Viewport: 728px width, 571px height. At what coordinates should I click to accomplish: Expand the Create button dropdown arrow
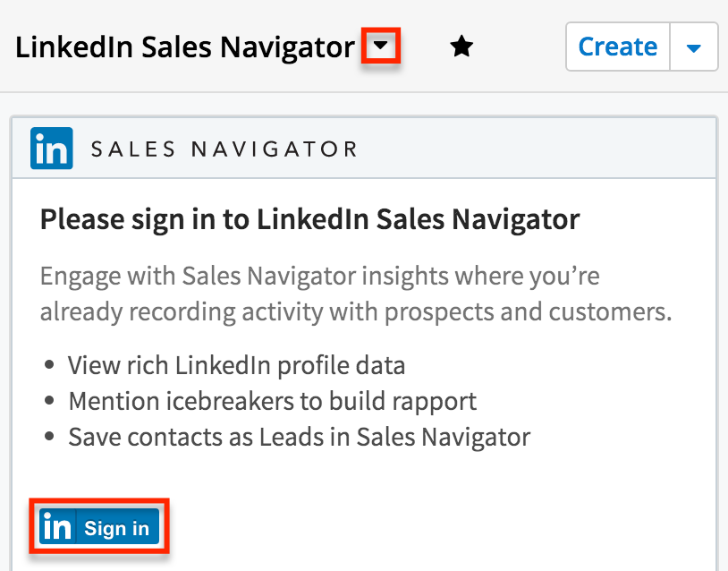coord(694,46)
